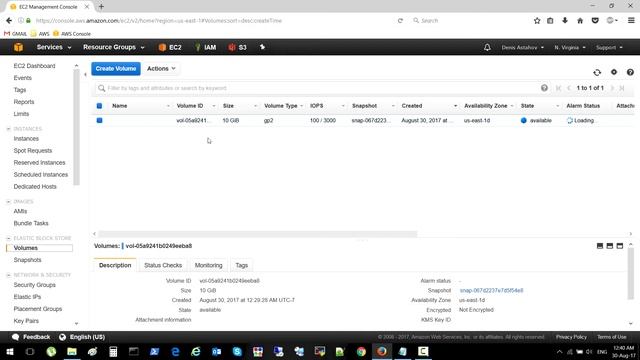Click the pin shortcuts icon
Screen dimensions: 640x360
[x=262, y=47]
